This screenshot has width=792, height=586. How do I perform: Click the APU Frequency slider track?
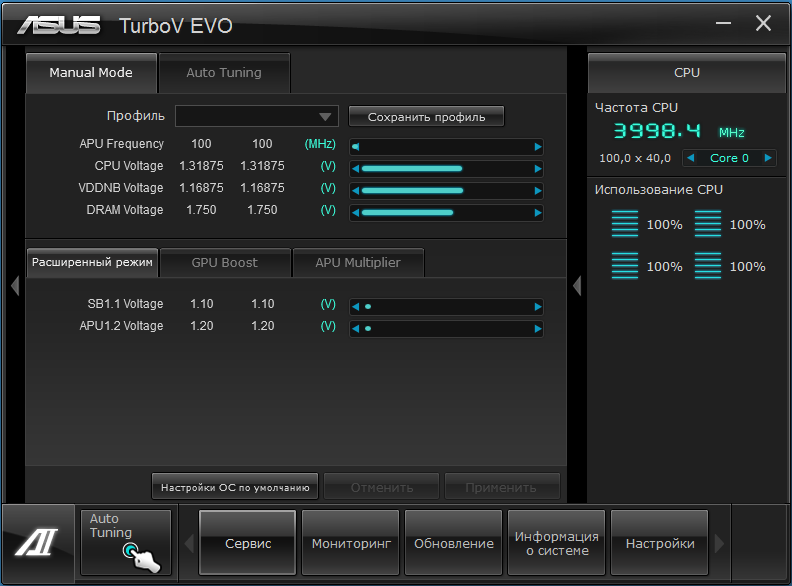point(447,147)
